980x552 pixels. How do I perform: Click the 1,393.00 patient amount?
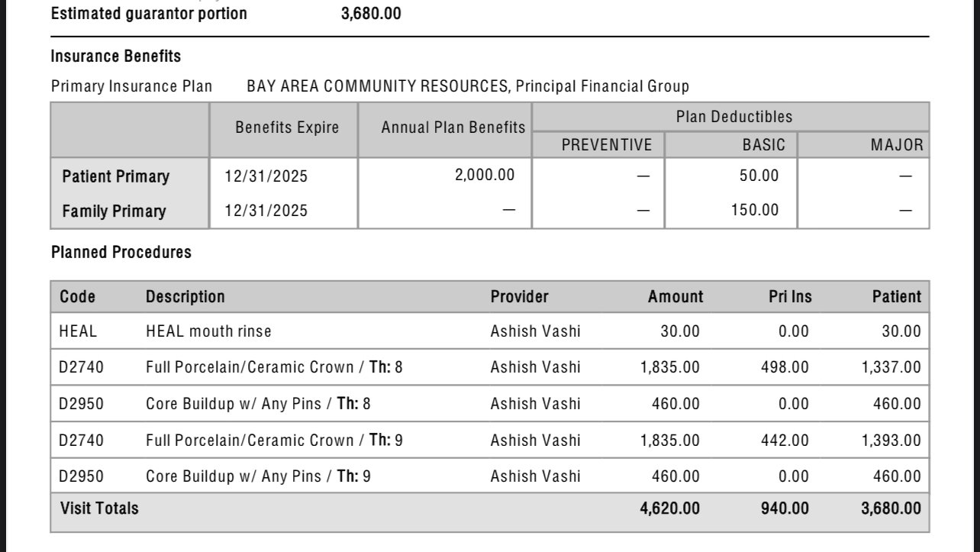tap(891, 441)
